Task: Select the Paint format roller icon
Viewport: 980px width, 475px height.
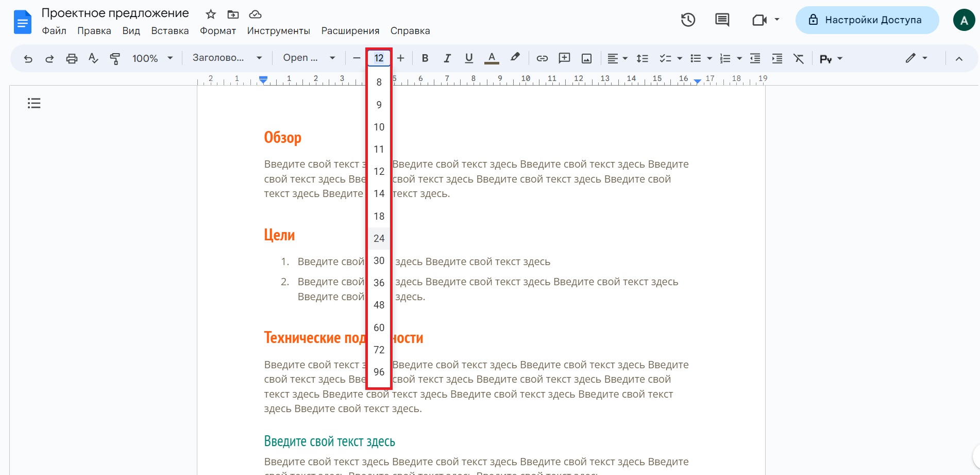Action: click(115, 59)
